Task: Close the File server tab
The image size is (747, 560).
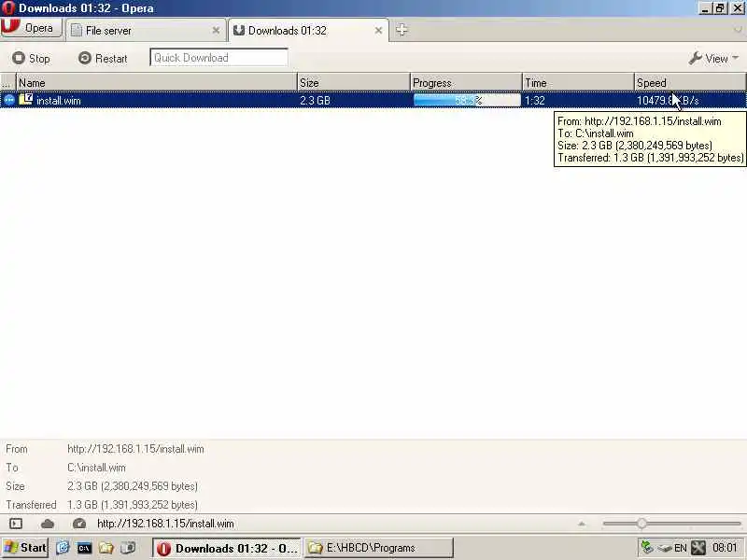Action: pos(216,31)
